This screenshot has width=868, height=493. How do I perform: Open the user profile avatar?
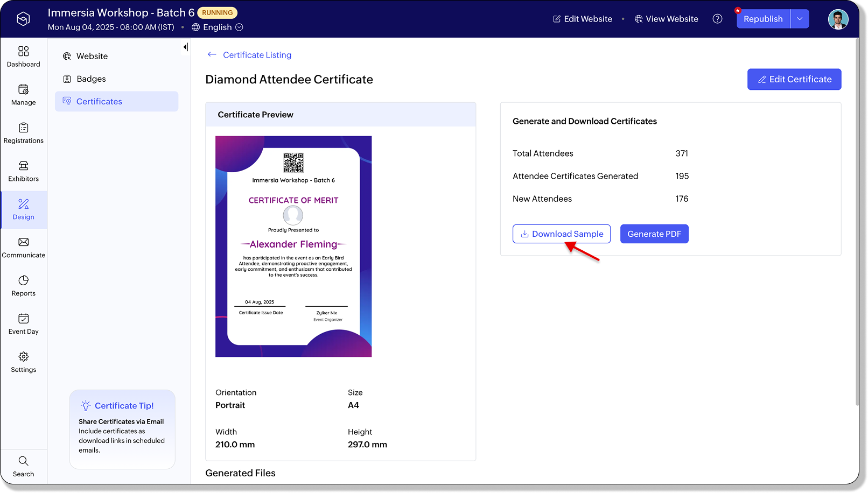(x=838, y=19)
